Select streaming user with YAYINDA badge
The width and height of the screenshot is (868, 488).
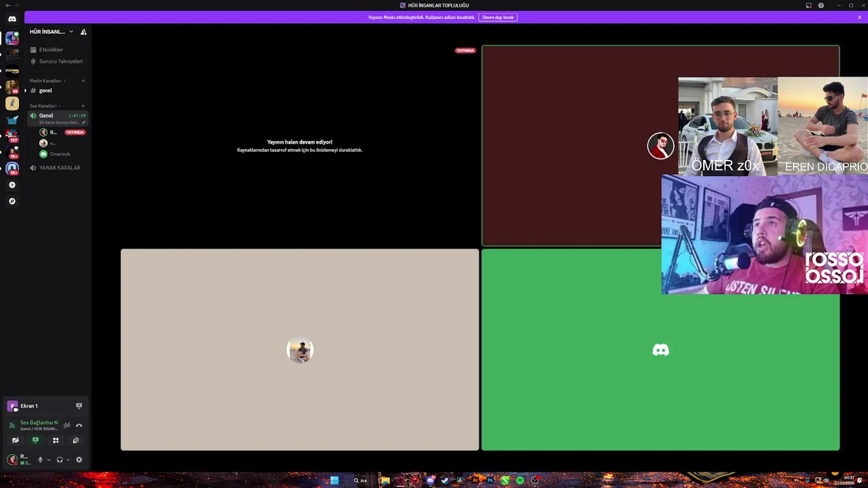[62, 132]
